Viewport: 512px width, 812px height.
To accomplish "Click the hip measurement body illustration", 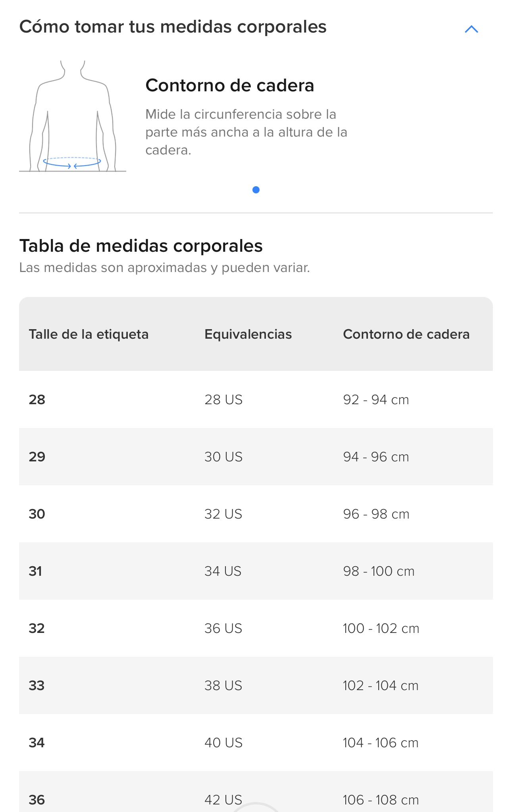I will coord(73,116).
